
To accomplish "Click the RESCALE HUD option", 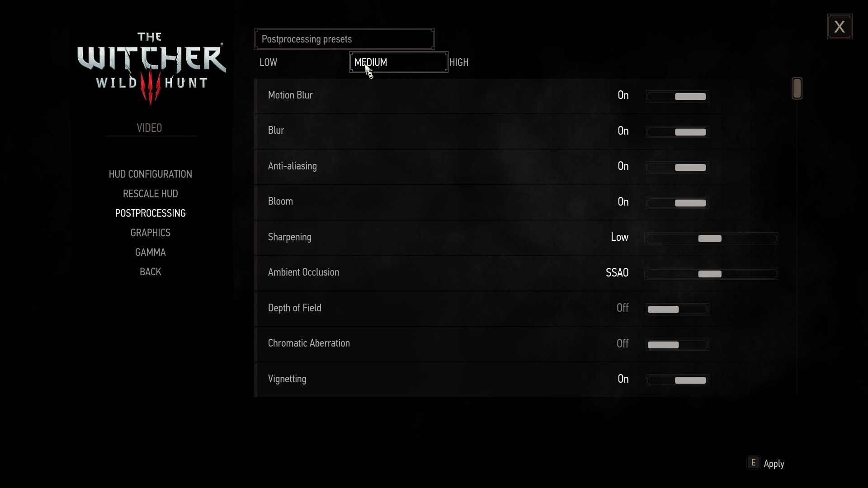I will coord(150,193).
